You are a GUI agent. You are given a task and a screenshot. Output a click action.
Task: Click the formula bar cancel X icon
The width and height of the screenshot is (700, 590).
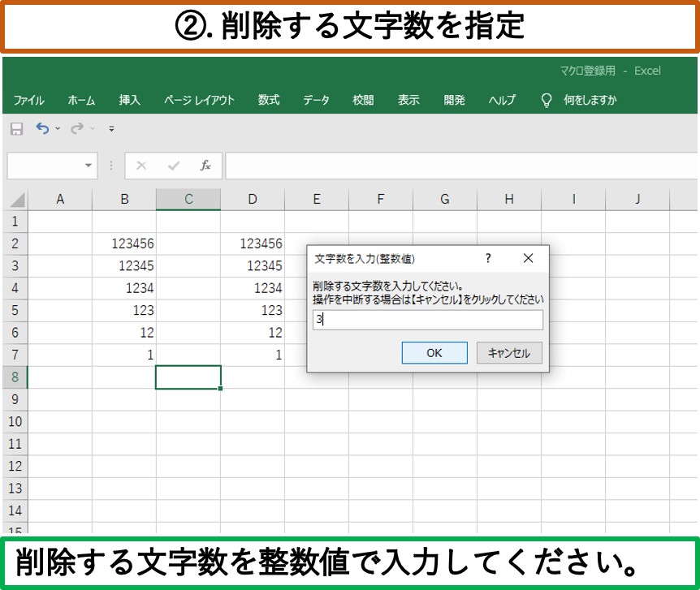141,166
